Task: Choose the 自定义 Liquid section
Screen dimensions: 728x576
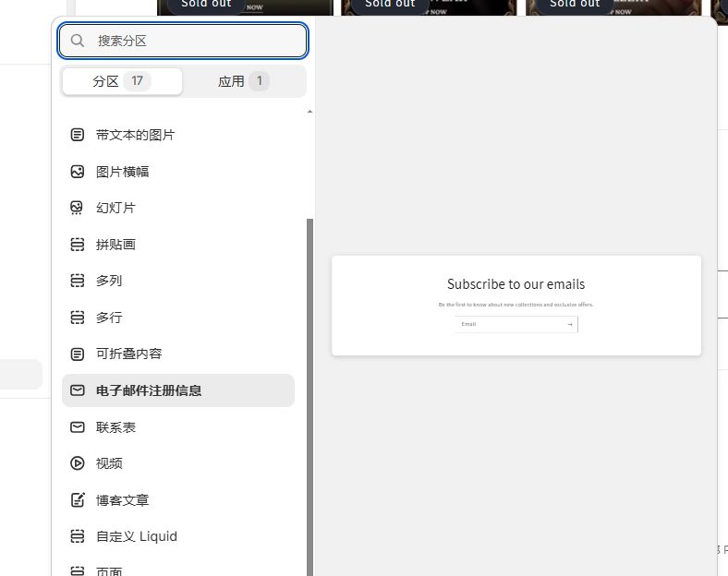Action: pyautogui.click(x=178, y=536)
